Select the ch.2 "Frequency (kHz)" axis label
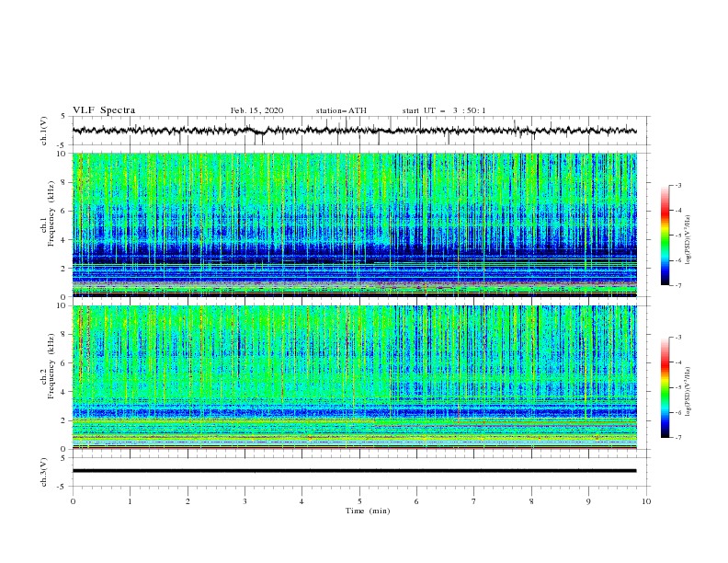 (51, 366)
